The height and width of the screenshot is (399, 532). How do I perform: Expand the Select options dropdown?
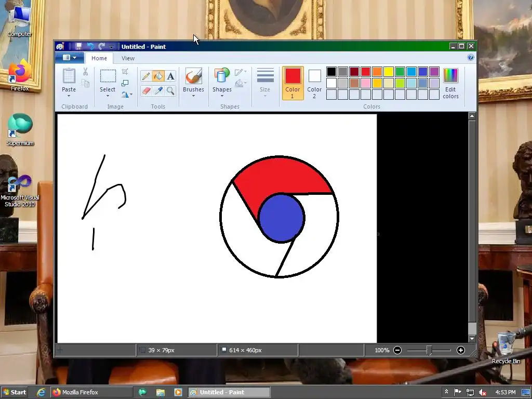108,96
